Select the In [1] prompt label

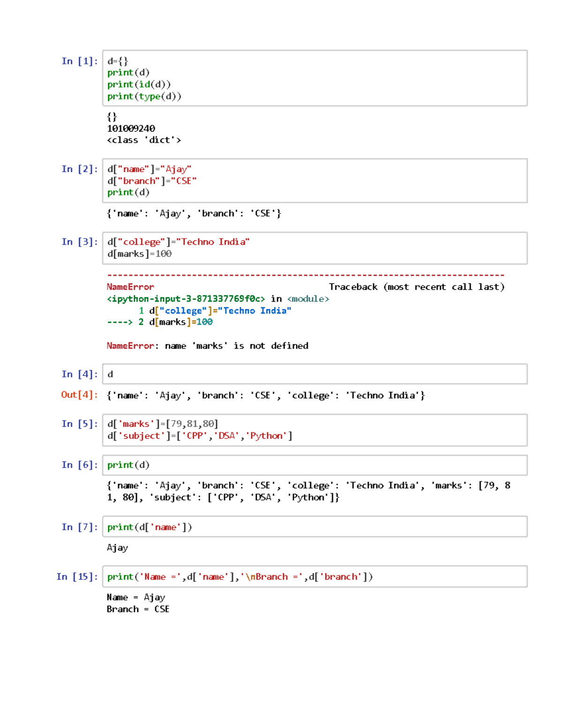(x=79, y=61)
